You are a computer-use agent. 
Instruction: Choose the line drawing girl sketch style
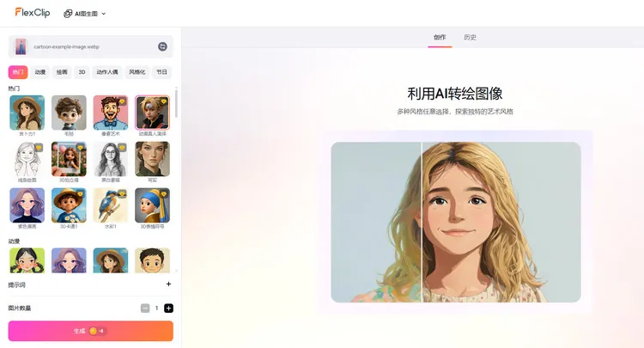[27, 160]
